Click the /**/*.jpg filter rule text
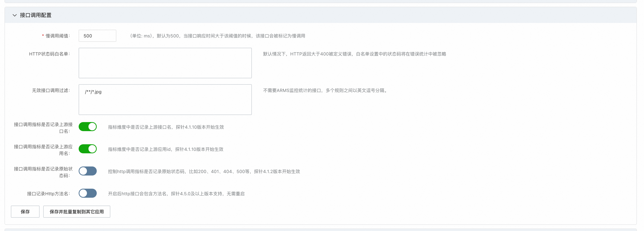 (x=93, y=92)
